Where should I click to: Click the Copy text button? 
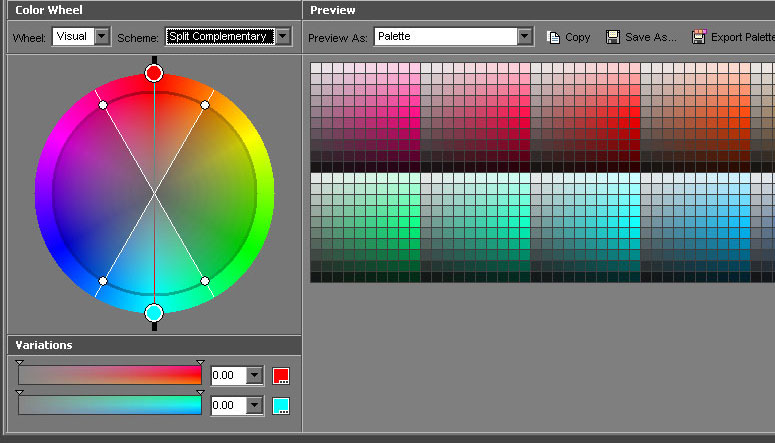(x=577, y=38)
